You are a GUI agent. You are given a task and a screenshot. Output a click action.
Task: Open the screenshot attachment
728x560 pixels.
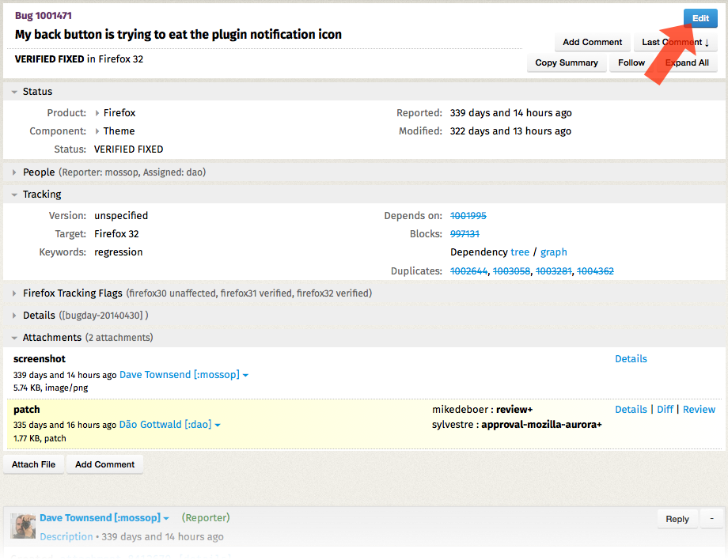pyautogui.click(x=40, y=358)
